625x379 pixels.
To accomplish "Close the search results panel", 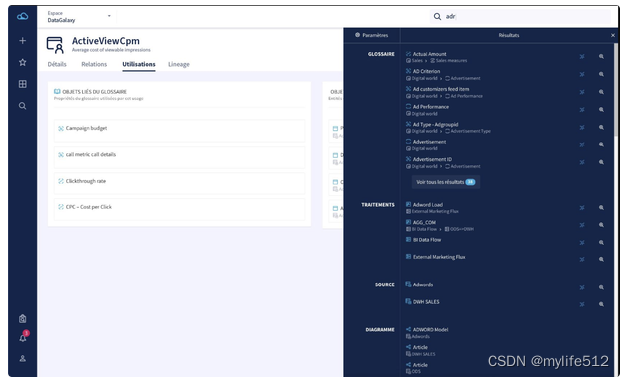I will pos(613,35).
